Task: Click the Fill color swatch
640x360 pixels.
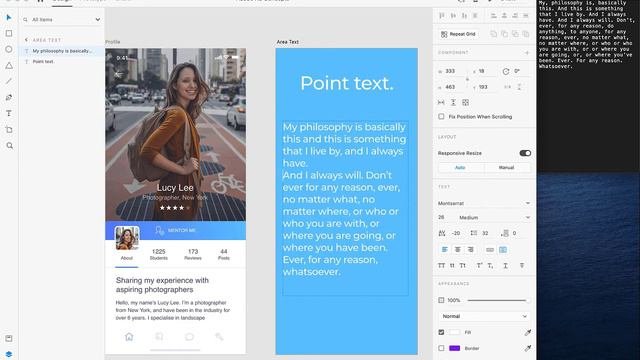Action: tap(454, 332)
